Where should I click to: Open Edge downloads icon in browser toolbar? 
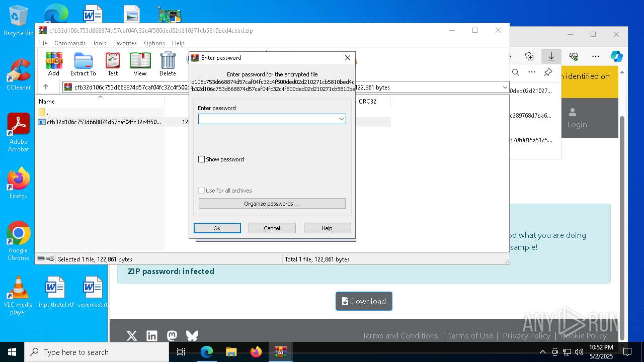pos(551,56)
